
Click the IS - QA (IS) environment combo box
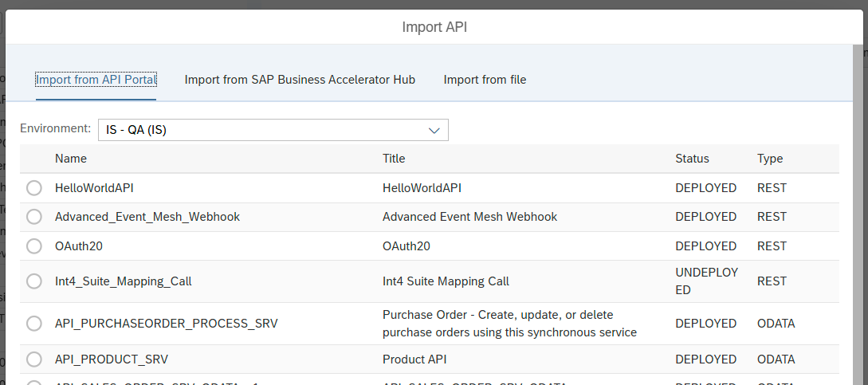click(263, 130)
